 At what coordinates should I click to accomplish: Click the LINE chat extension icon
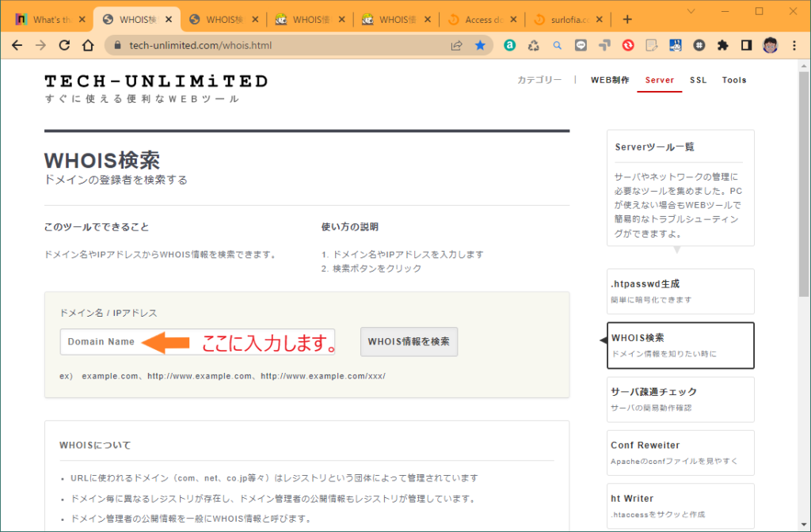(x=581, y=45)
